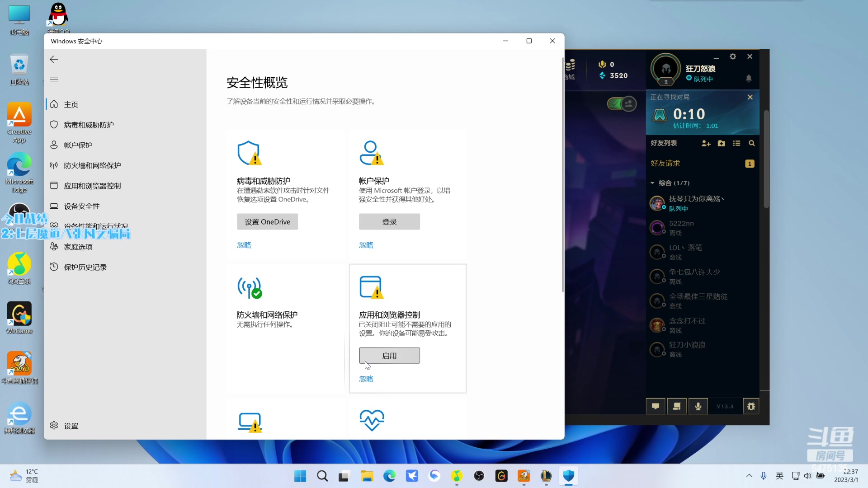868x488 pixels.
Task: Open the device security laptop warning icon
Action: click(x=250, y=422)
